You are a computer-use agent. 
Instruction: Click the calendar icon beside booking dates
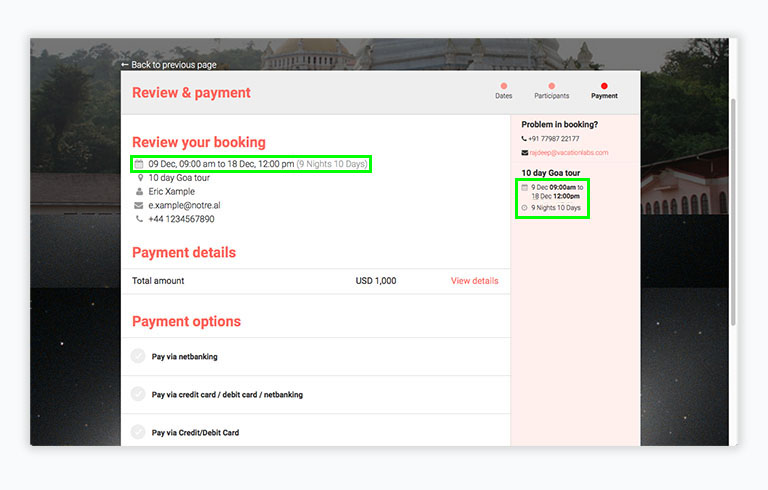tap(140, 164)
